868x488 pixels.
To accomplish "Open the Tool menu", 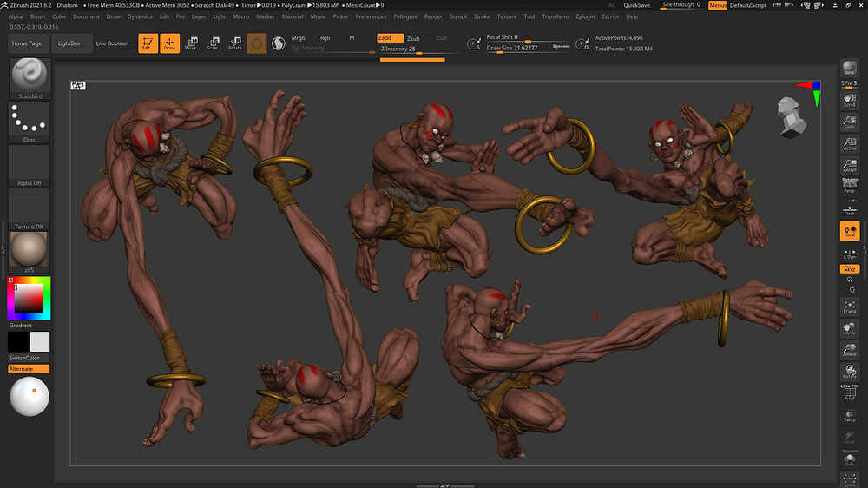I will pos(529,16).
